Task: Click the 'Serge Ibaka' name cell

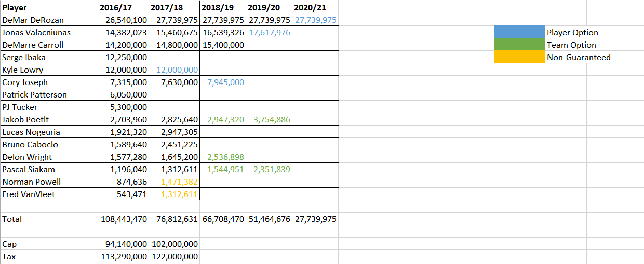Action: click(49, 57)
